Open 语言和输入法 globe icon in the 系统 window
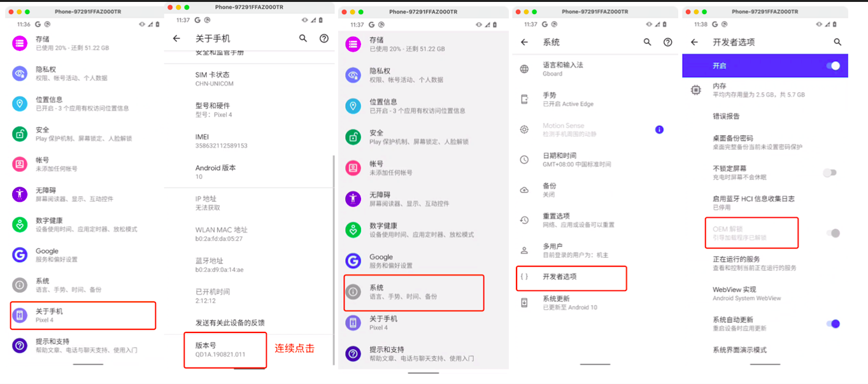 coord(524,69)
